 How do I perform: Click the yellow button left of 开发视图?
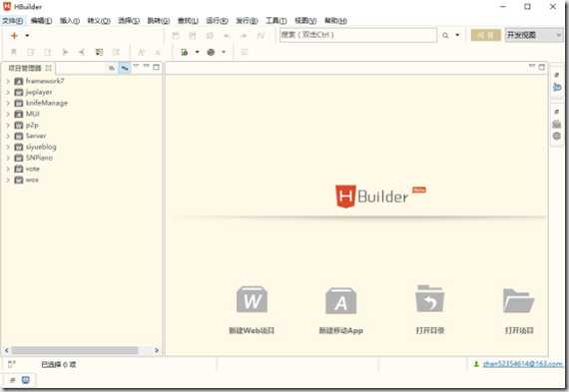coord(485,35)
